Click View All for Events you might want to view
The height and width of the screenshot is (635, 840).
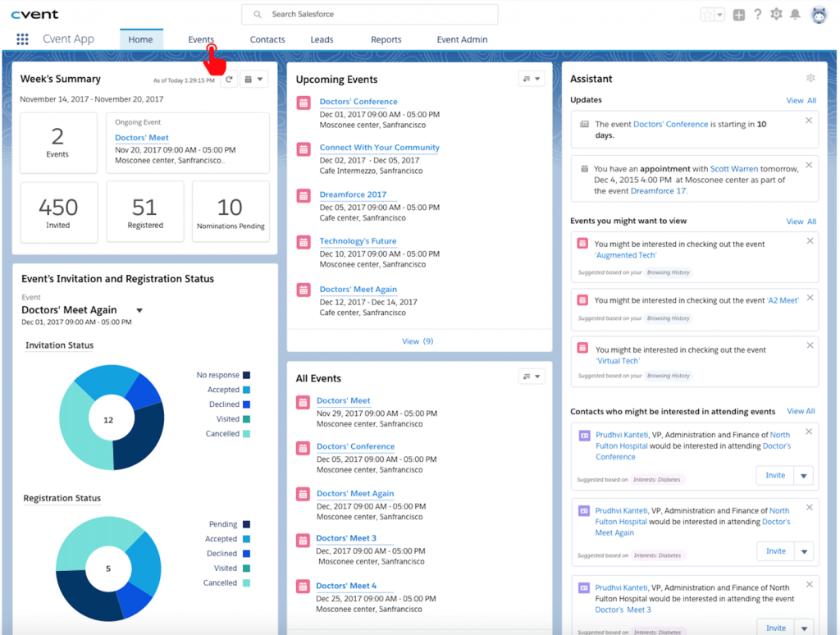point(801,222)
